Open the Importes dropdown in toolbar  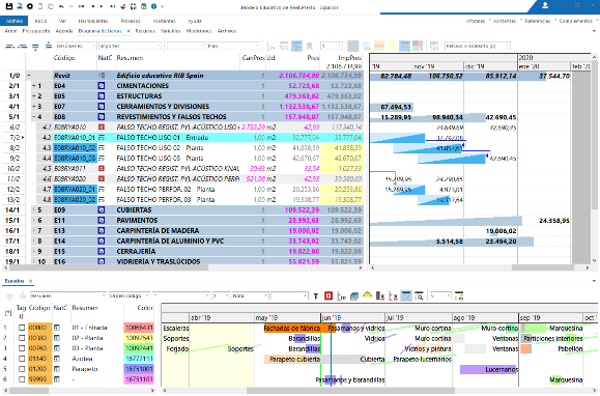pos(130,46)
